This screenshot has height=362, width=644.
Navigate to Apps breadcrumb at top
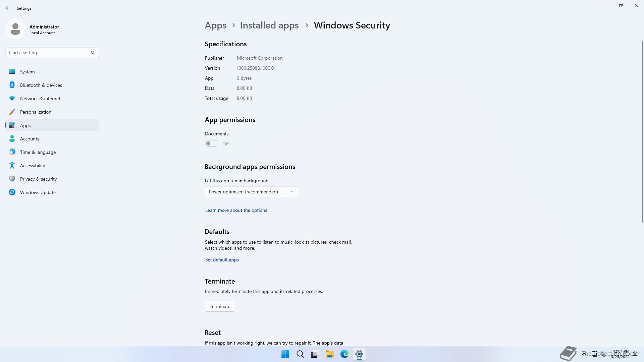(215, 25)
